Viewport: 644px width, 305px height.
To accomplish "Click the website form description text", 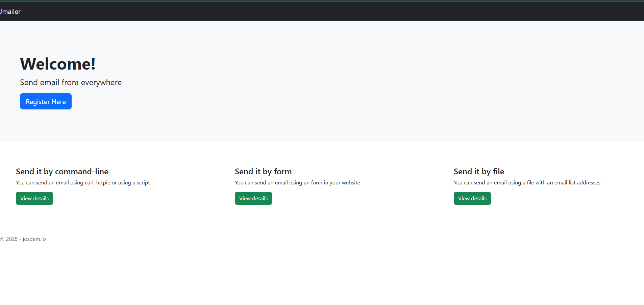I will coord(297,182).
